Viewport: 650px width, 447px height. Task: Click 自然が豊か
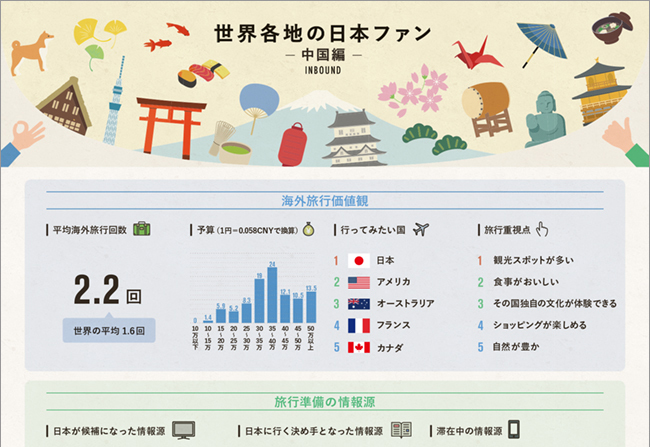click(516, 347)
